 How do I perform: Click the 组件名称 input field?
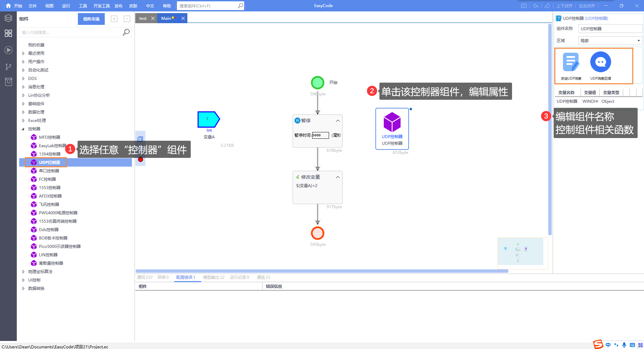click(x=610, y=29)
